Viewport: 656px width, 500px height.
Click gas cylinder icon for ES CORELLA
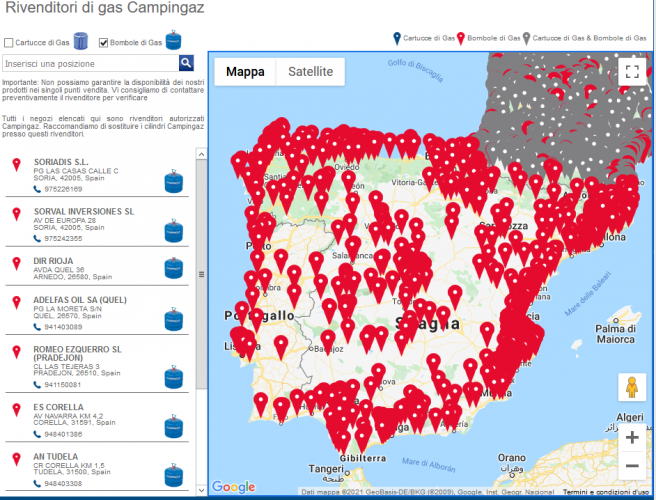click(x=174, y=422)
